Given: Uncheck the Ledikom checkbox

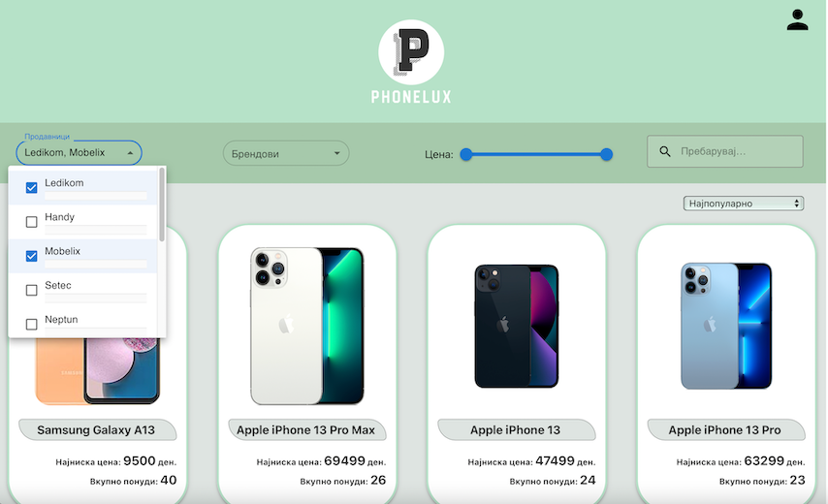Looking at the screenshot, I should point(32,187).
